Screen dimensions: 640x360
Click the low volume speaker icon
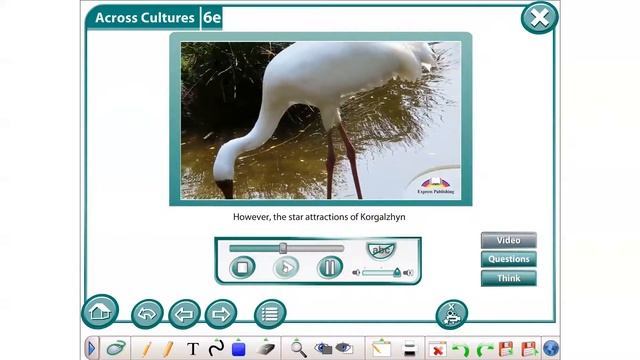(356, 273)
